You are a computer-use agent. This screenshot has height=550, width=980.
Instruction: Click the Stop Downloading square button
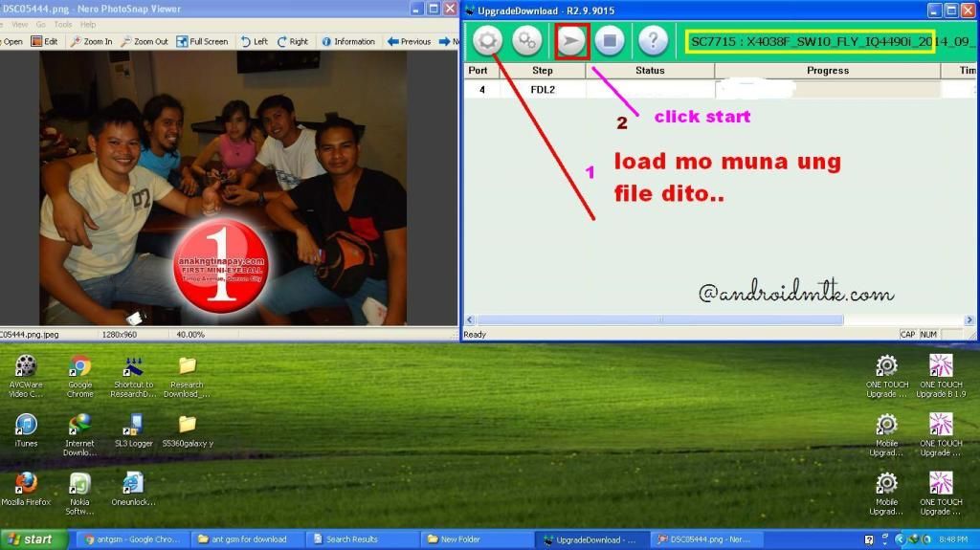(x=610, y=41)
